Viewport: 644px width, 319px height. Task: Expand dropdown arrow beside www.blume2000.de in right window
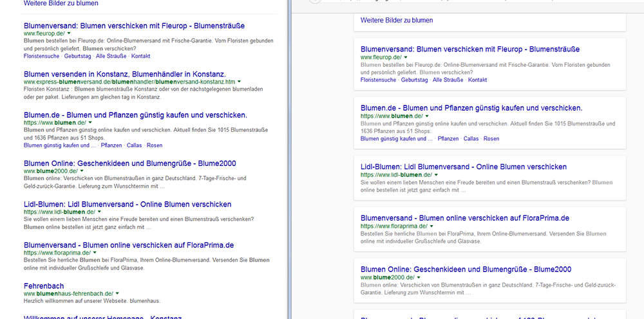tap(419, 278)
